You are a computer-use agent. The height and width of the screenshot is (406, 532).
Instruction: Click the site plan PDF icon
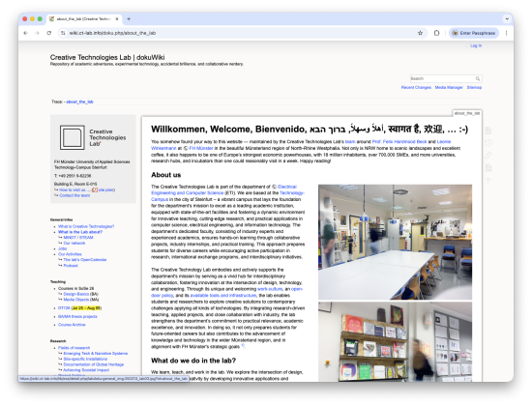coord(95,189)
